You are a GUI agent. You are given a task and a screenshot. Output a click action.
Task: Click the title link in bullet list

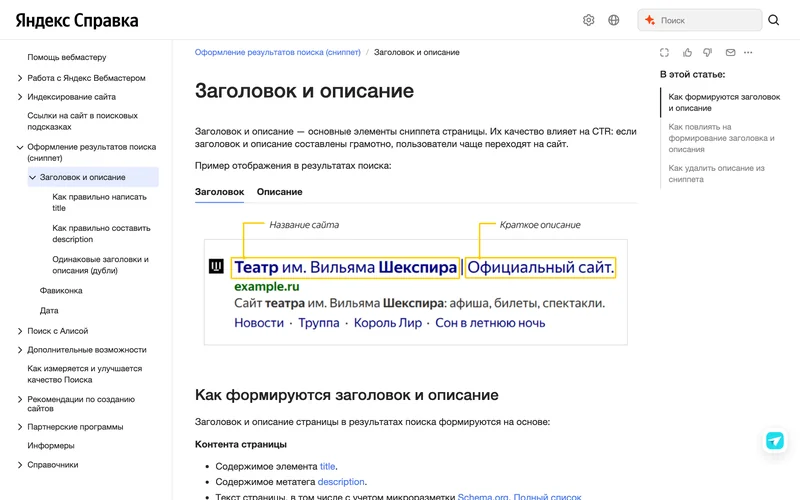[x=328, y=466]
